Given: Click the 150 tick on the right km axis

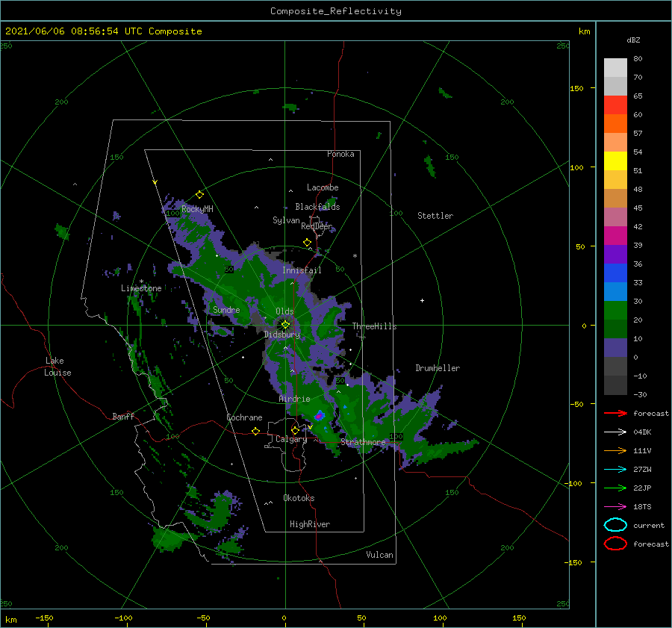Looking at the screenshot, I should pos(576,88).
